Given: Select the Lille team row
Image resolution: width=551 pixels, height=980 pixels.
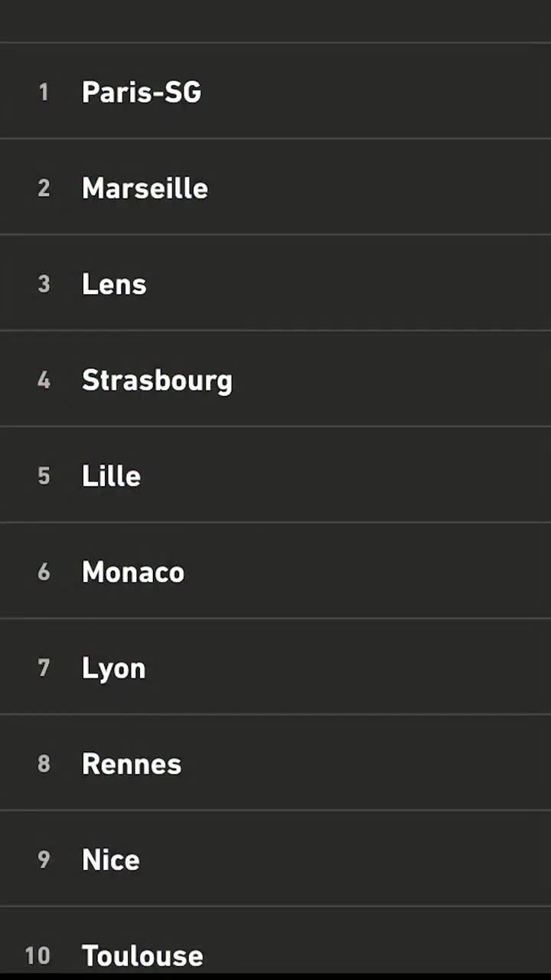Looking at the screenshot, I should 111,476.
